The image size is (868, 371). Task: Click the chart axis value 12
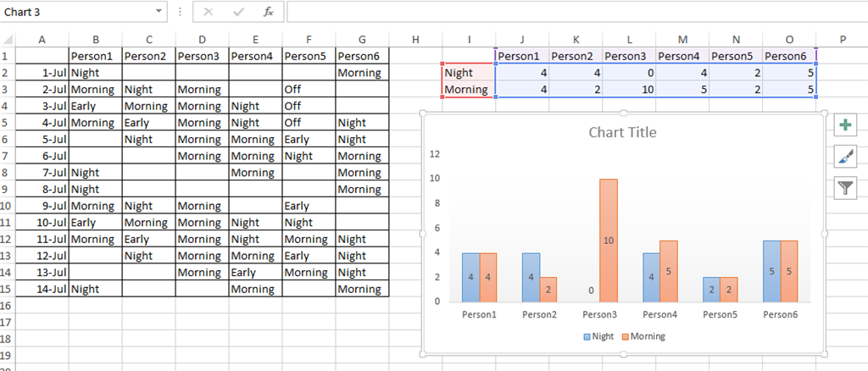[435, 154]
